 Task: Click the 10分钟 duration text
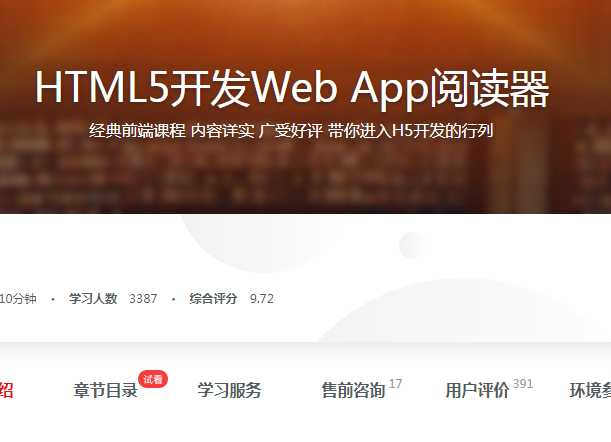click(x=18, y=298)
